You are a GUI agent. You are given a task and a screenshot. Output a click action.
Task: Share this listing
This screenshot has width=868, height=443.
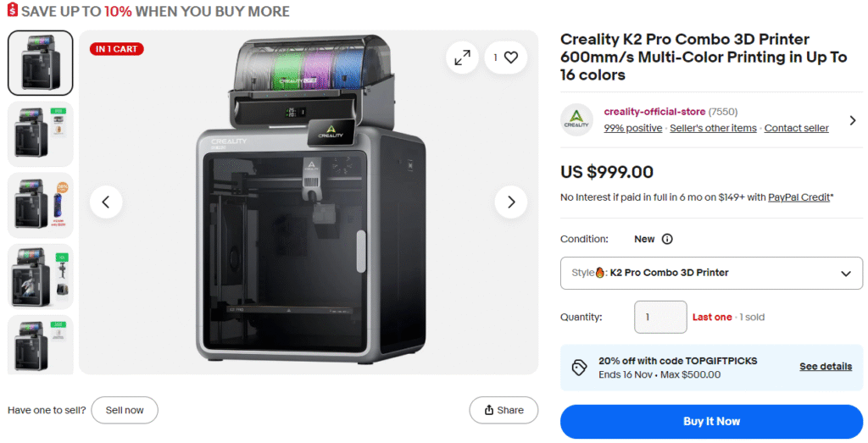pyautogui.click(x=504, y=410)
